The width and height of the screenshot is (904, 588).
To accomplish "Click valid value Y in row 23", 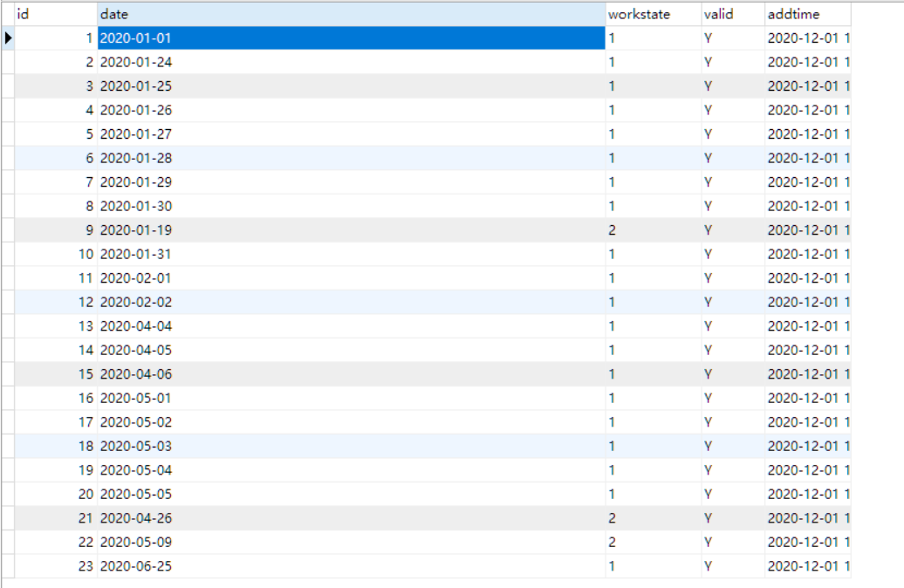I will pyautogui.click(x=733, y=567).
